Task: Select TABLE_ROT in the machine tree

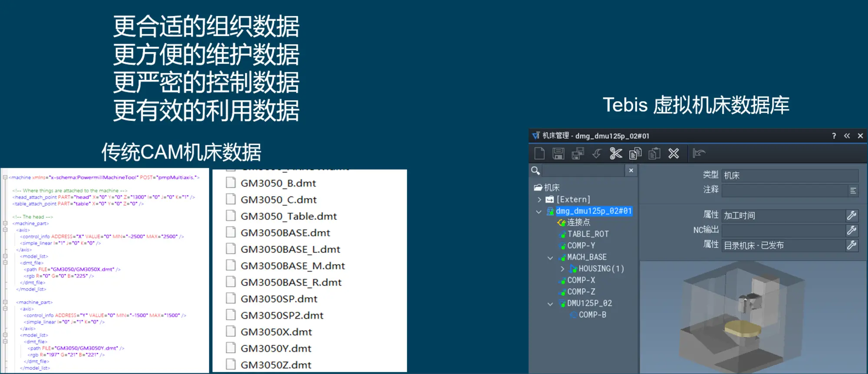Action: tap(588, 234)
